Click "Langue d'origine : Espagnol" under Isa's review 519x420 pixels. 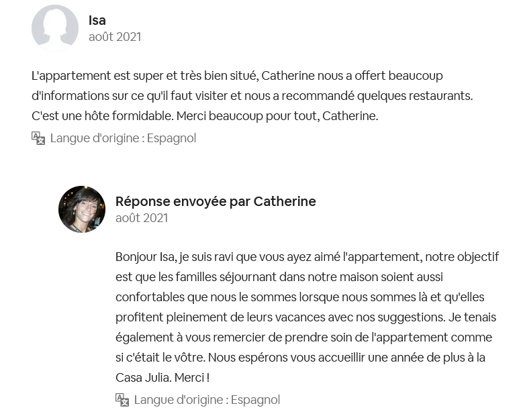[x=123, y=138]
